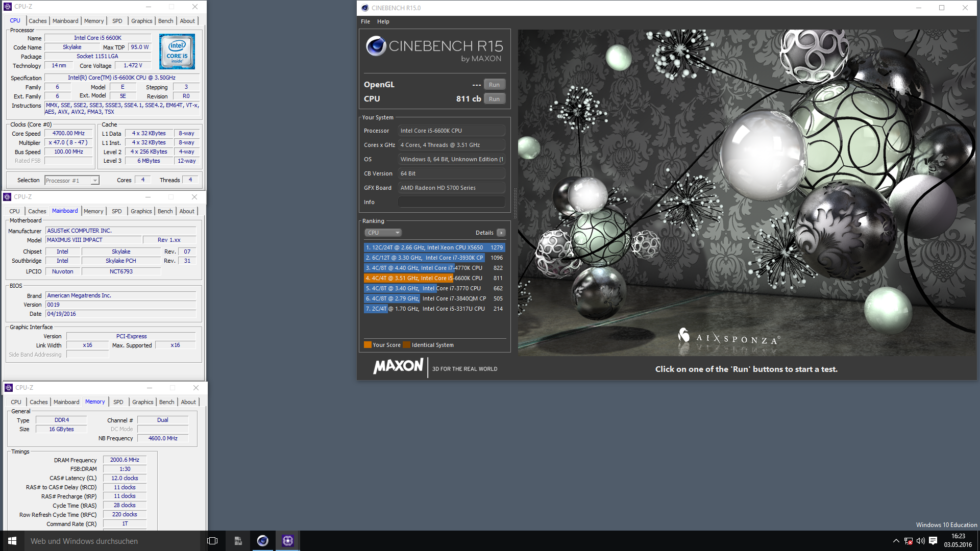The height and width of the screenshot is (551, 980).
Task: Run the OpenGL benchmark
Action: click(x=494, y=85)
